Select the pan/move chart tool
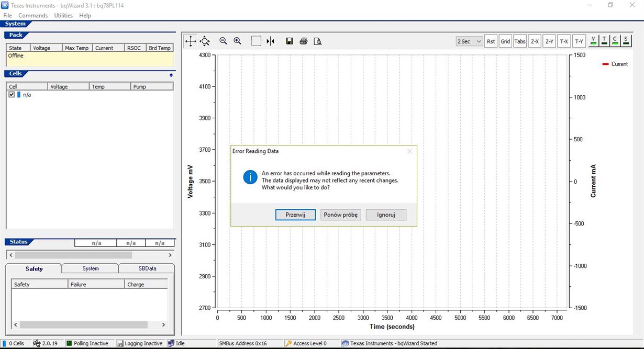Viewport: 644px width, 349px height. (191, 41)
